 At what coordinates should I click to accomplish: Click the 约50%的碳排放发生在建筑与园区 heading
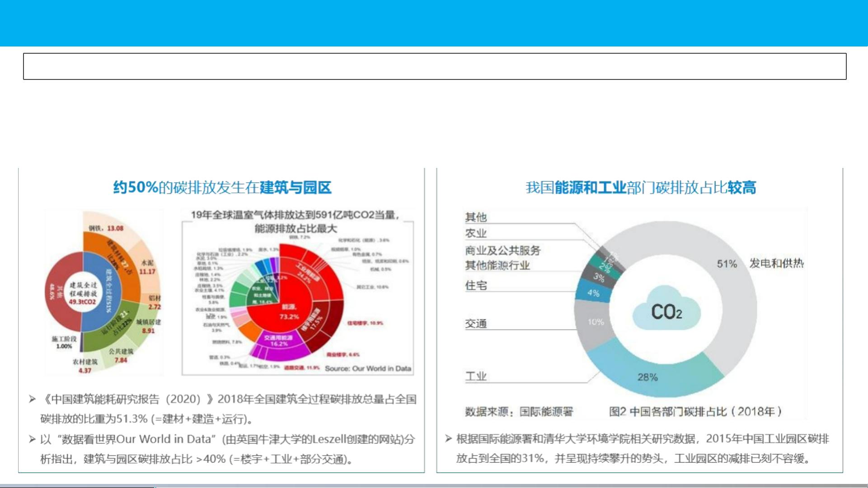pyautogui.click(x=222, y=187)
